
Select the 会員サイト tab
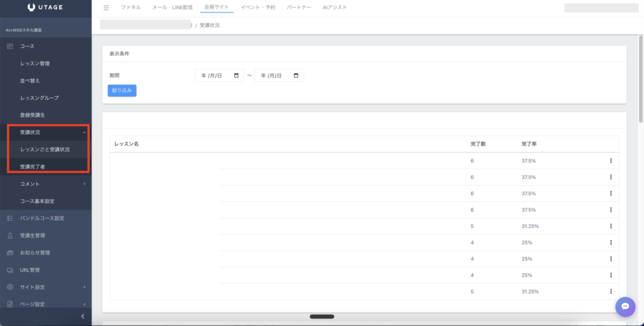click(x=216, y=7)
